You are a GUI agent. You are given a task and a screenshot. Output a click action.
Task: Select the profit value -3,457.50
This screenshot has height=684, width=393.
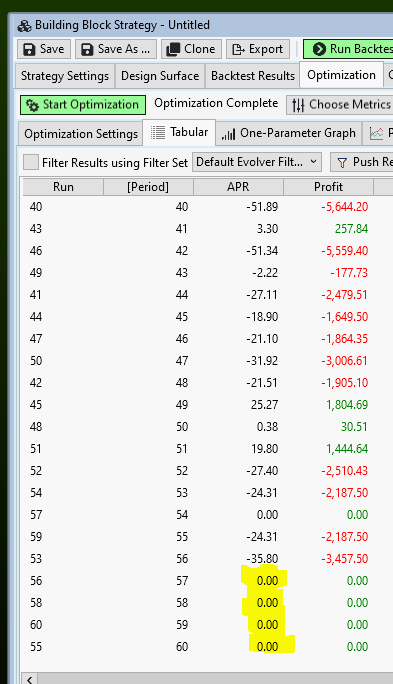point(345,558)
